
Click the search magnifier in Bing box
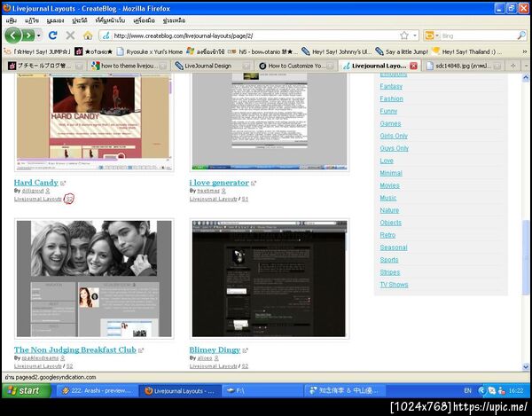[x=521, y=35]
